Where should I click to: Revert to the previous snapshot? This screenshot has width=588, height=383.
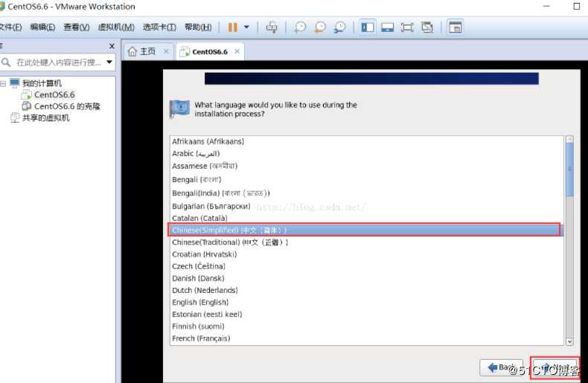tap(320, 27)
